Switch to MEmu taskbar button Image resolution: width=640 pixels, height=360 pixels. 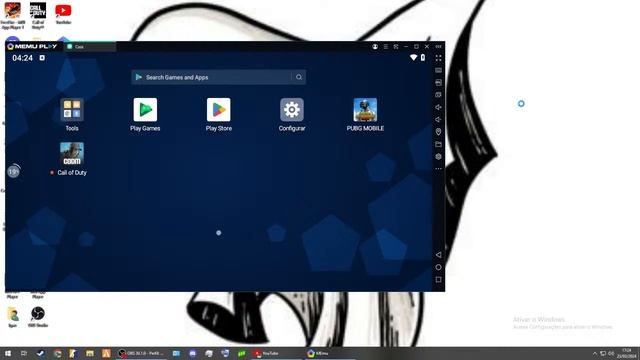pos(330,353)
